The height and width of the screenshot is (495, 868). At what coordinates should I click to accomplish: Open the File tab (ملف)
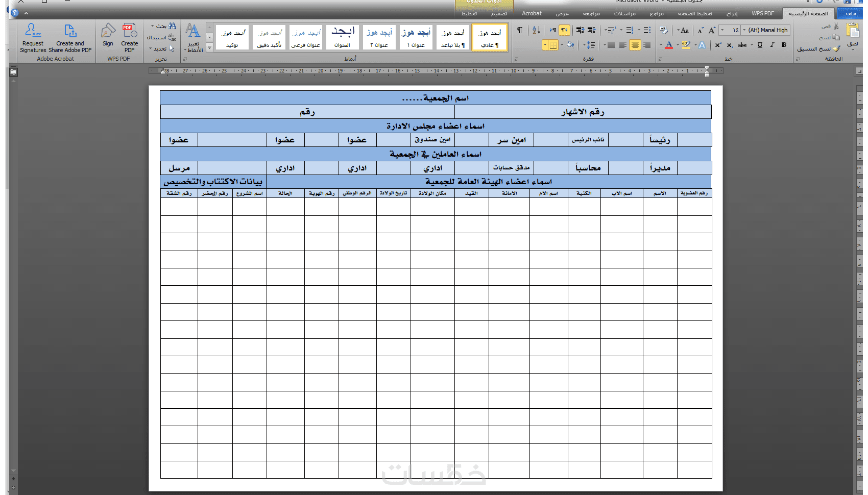tap(851, 14)
